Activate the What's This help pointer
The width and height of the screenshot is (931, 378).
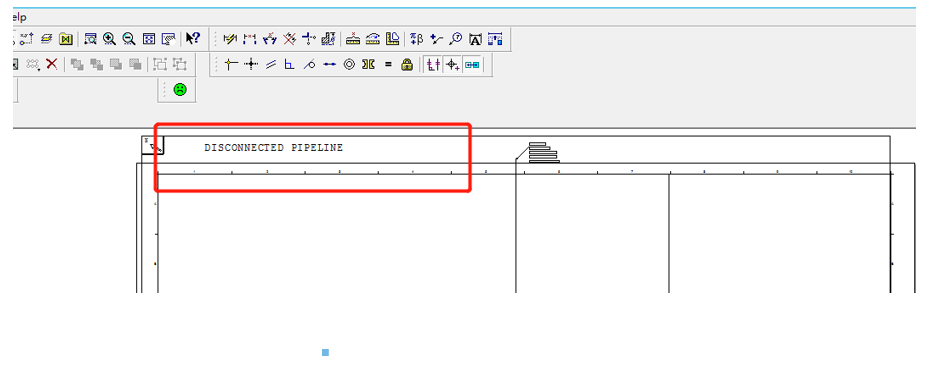point(193,39)
